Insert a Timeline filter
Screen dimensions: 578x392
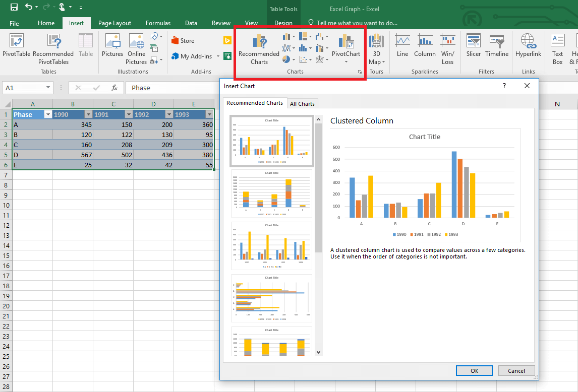click(x=497, y=46)
